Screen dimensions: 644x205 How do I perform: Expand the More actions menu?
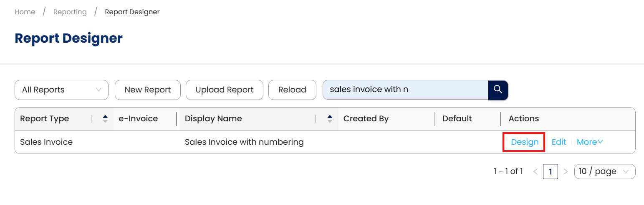pyautogui.click(x=590, y=142)
